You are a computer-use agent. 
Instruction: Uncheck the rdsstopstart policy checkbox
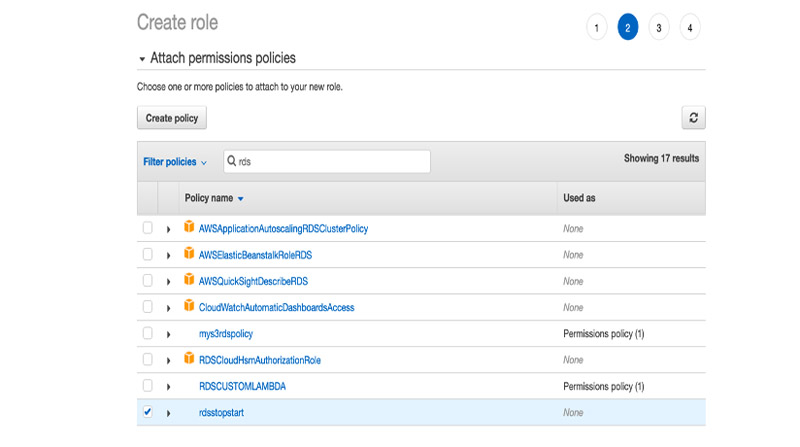coord(147,412)
